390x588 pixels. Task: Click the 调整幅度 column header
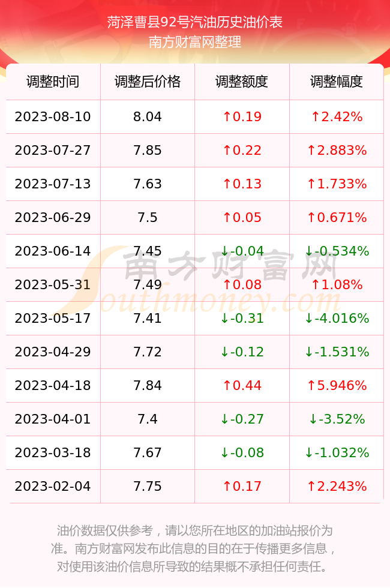click(x=337, y=82)
